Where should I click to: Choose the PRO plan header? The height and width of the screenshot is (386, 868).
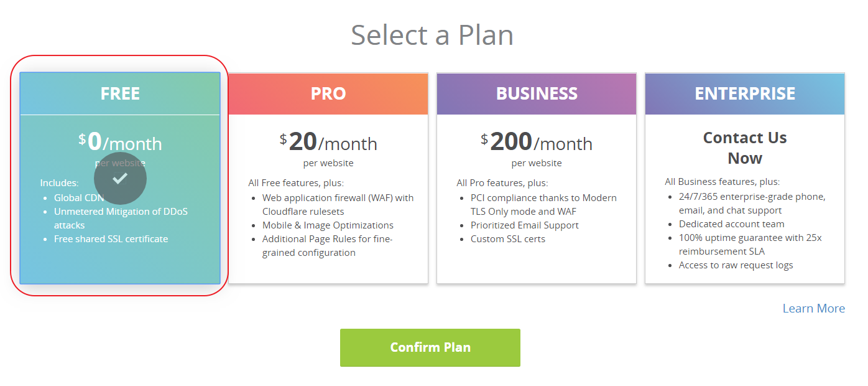[x=328, y=93]
